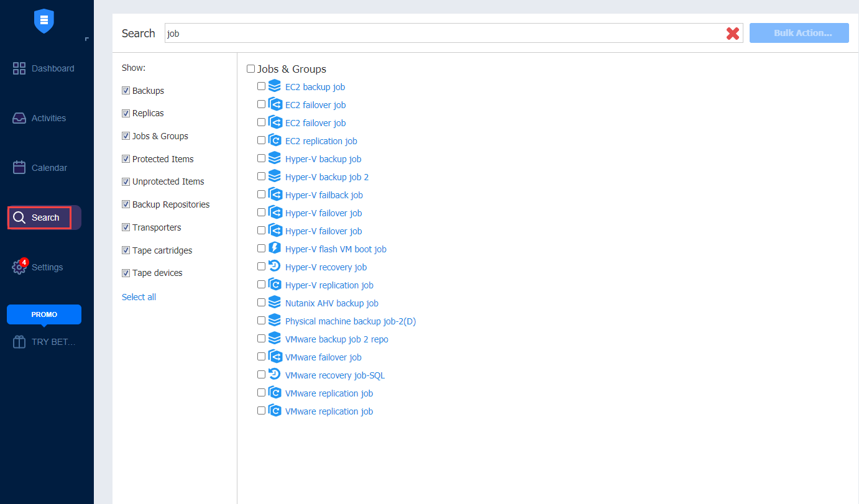Click the icon beside Hyper-V replication job
This screenshot has width=859, height=504.
[275, 285]
